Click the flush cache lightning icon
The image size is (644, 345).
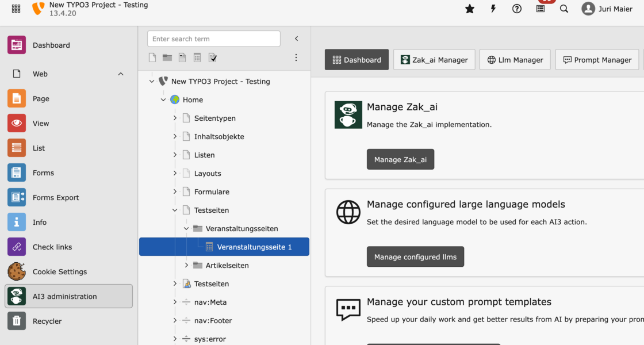493,9
